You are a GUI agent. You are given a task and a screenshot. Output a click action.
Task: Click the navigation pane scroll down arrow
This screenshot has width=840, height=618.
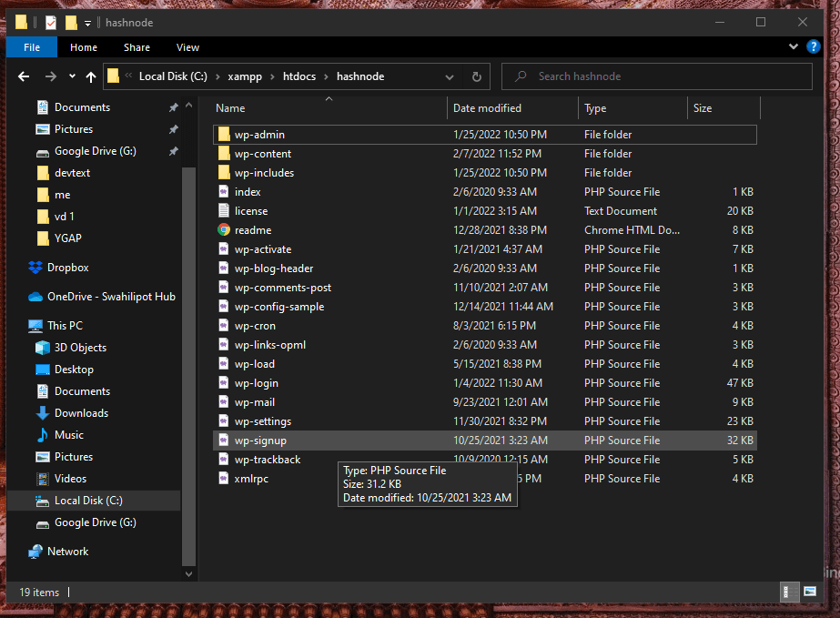[188, 574]
